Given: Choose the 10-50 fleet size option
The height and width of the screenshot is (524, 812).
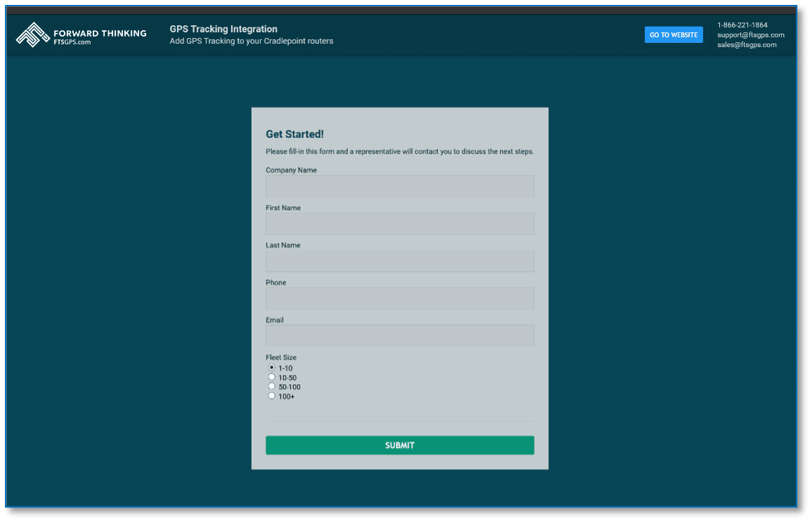Looking at the screenshot, I should [x=272, y=376].
